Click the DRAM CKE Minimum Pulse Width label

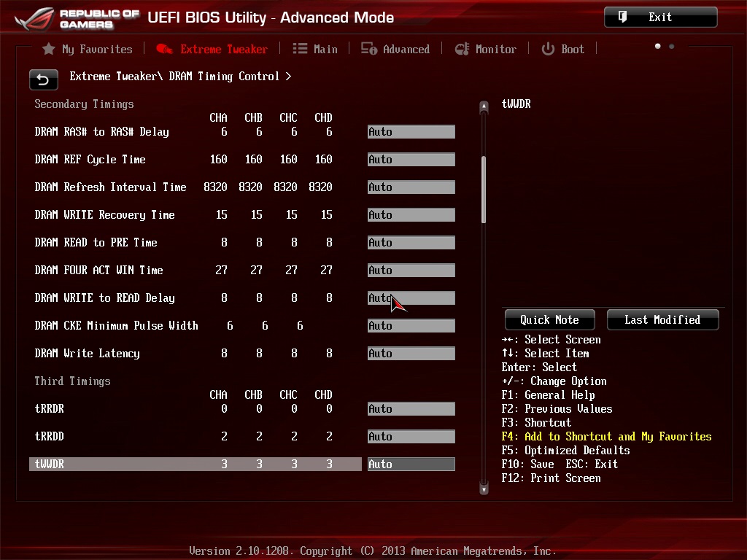pyautogui.click(x=116, y=326)
